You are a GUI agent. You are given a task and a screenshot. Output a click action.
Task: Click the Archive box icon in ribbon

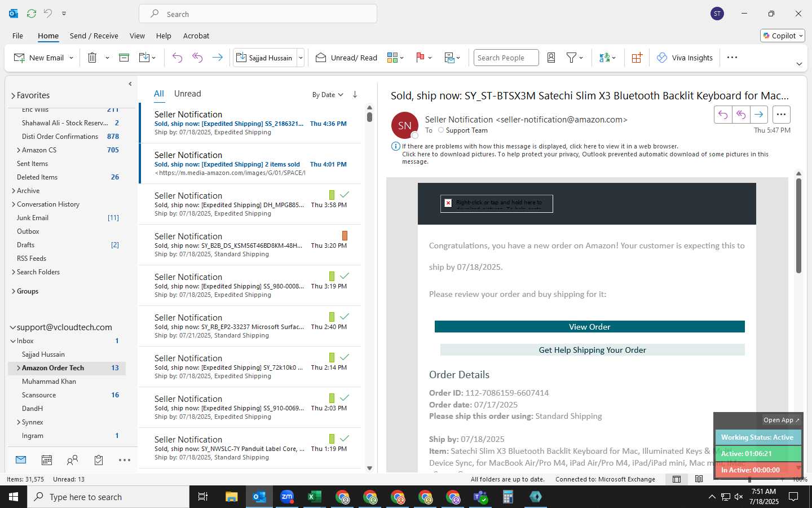[x=124, y=58]
